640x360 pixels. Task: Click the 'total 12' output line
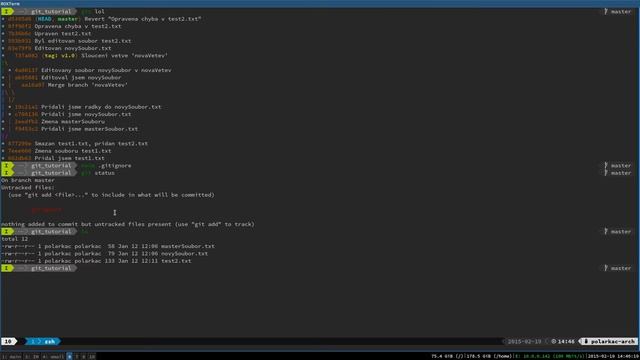pos(14,239)
